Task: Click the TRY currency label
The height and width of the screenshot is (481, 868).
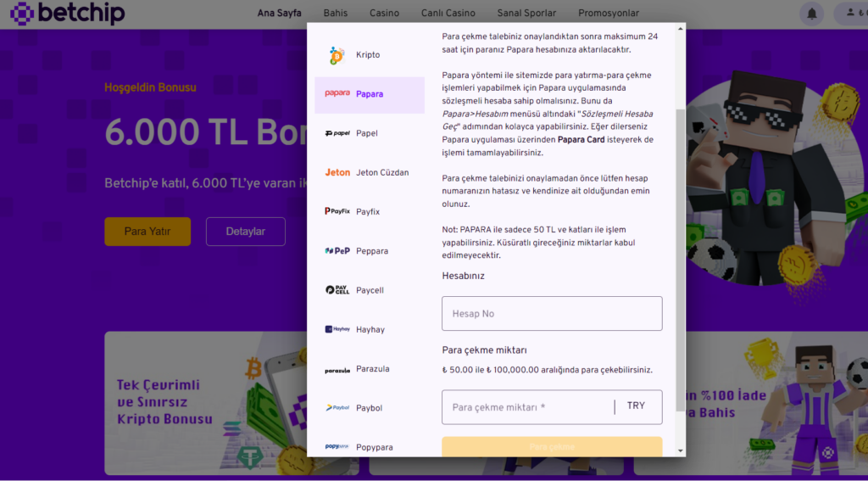Action: (x=636, y=406)
